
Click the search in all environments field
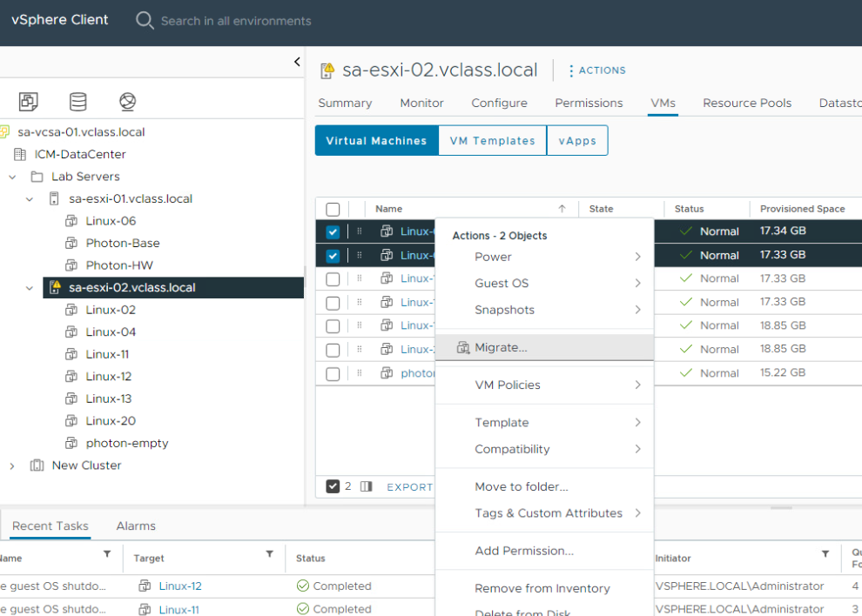click(236, 21)
